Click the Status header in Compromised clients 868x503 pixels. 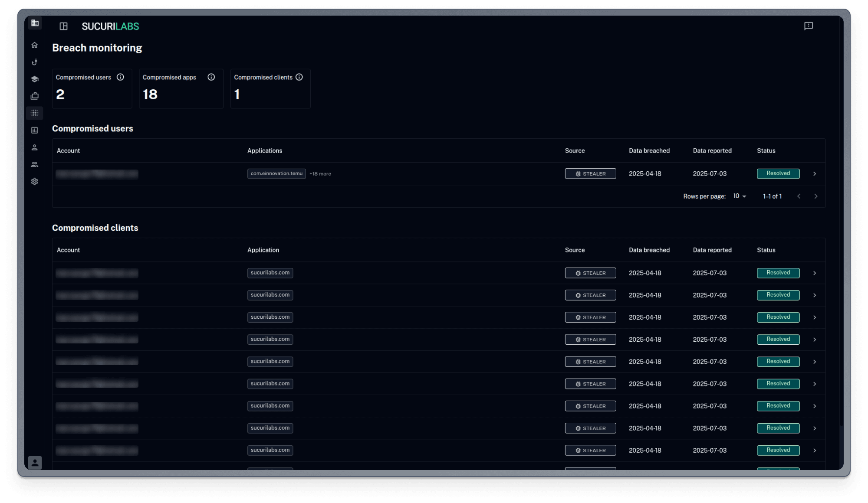pyautogui.click(x=766, y=250)
